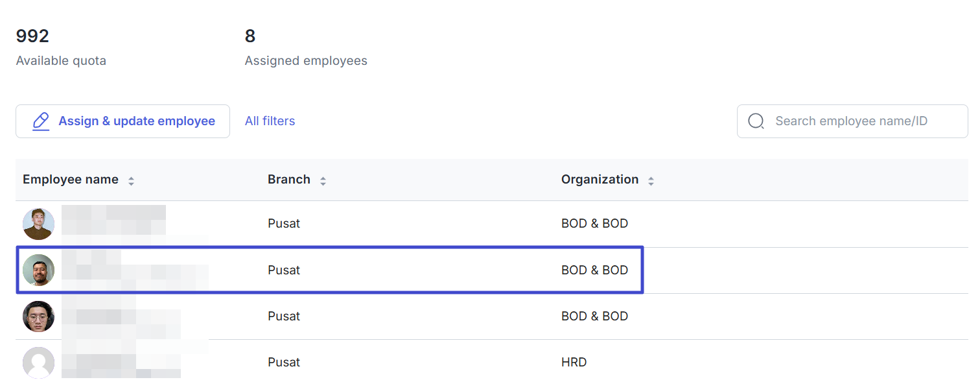The height and width of the screenshot is (382, 980).
Task: Click the Assigned employees count of 8
Action: pos(250,36)
